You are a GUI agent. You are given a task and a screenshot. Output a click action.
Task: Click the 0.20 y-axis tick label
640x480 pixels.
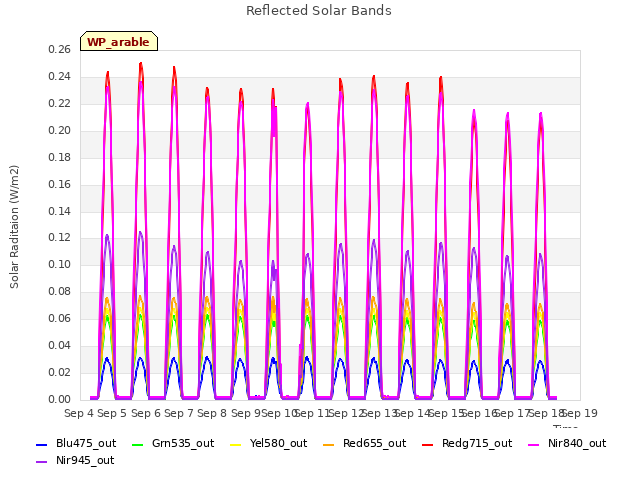coord(59,131)
